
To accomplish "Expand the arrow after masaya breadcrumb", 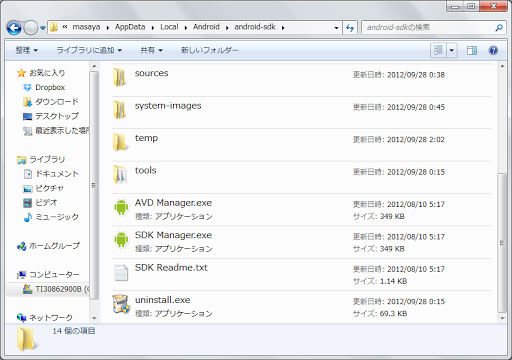I will 108,28.
